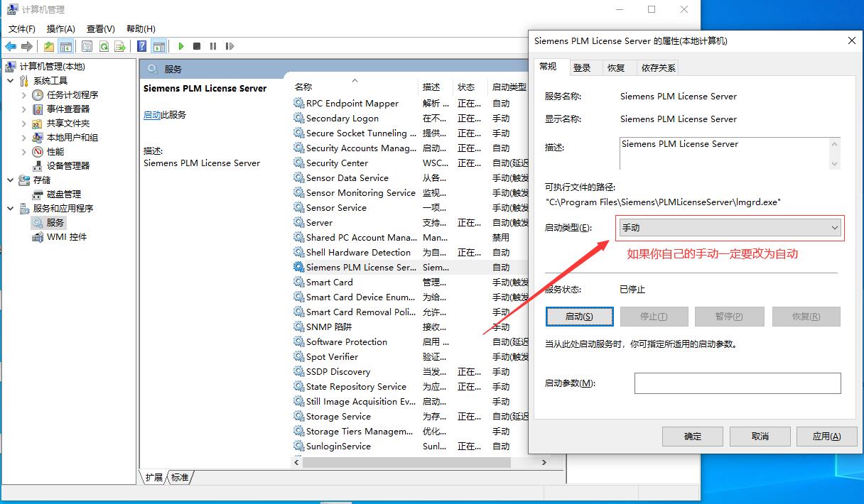Switch to the 依存关系 tab
This screenshot has height=504, width=864.
coord(659,67)
